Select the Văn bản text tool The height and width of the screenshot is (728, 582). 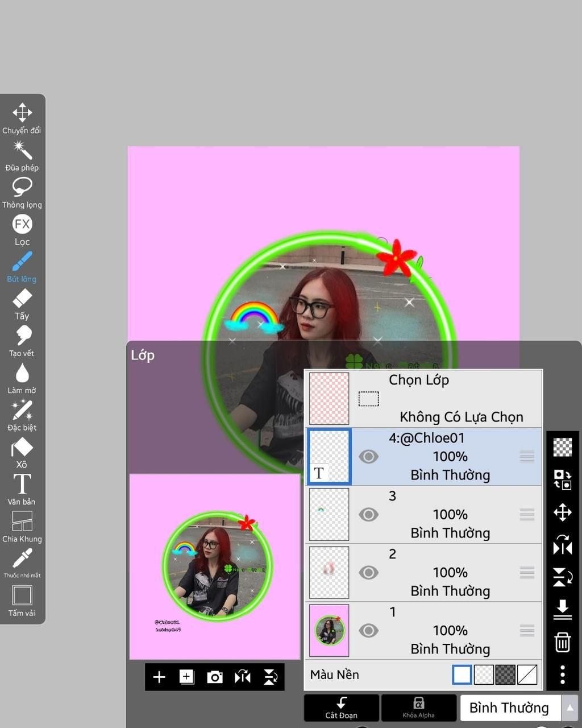coord(22,490)
